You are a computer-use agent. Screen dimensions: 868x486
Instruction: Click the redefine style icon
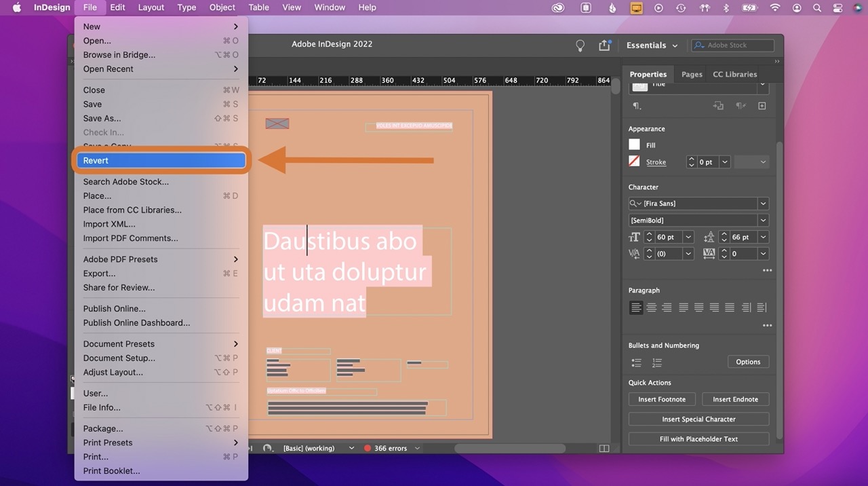[718, 106]
